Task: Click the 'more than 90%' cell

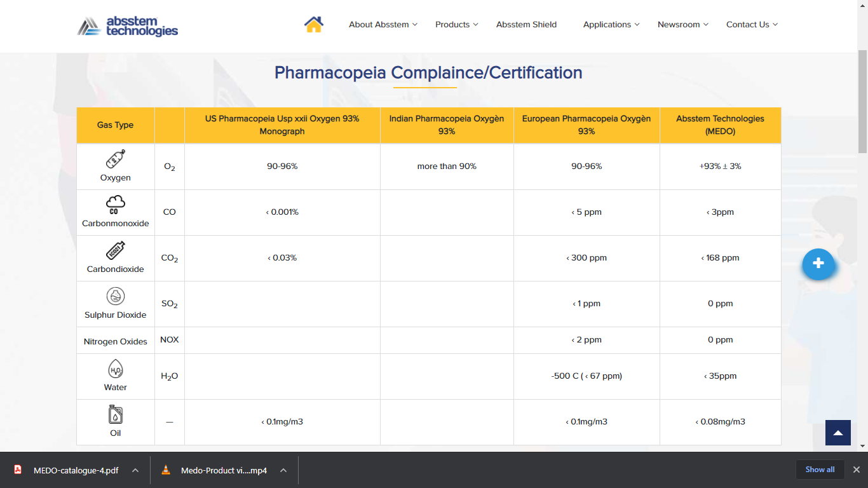Action: pos(447,166)
